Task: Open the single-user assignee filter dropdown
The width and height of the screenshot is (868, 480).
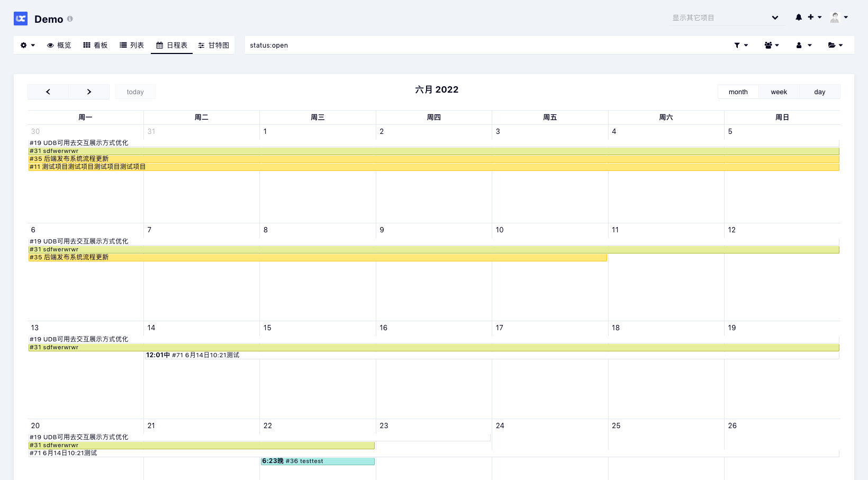Action: 804,45
